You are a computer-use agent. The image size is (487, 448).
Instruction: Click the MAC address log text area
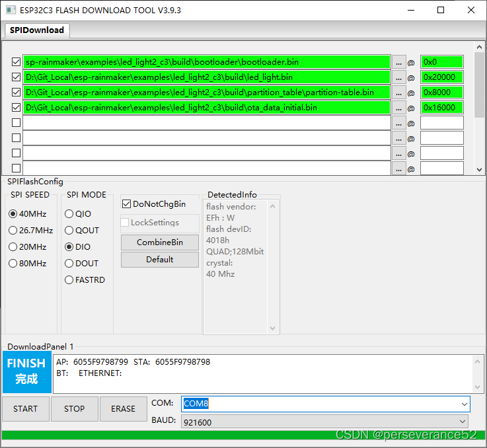coord(264,374)
